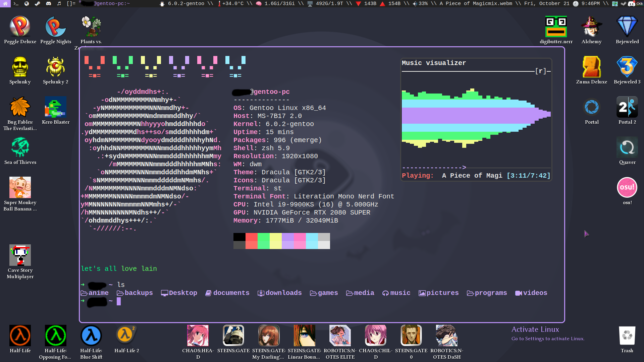
Task: Click the []= tiling layout symbol
Action: tap(71, 4)
